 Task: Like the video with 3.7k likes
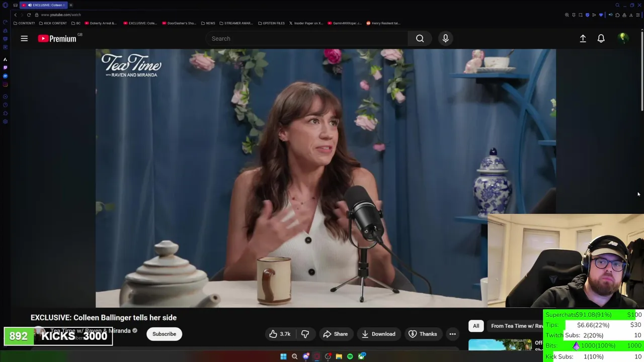pyautogui.click(x=279, y=334)
